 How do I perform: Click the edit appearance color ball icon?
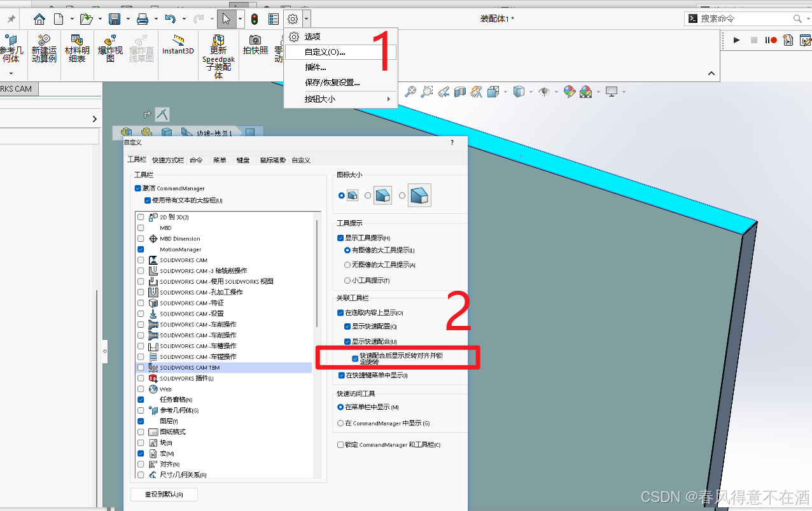[570, 92]
